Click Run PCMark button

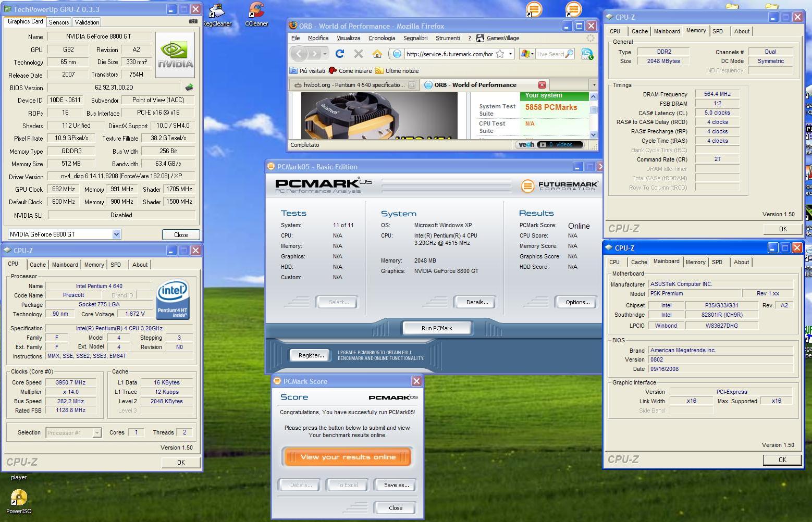(x=437, y=328)
